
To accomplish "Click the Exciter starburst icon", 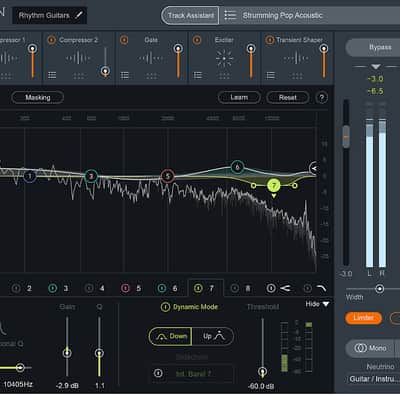I will pyautogui.click(x=224, y=58).
